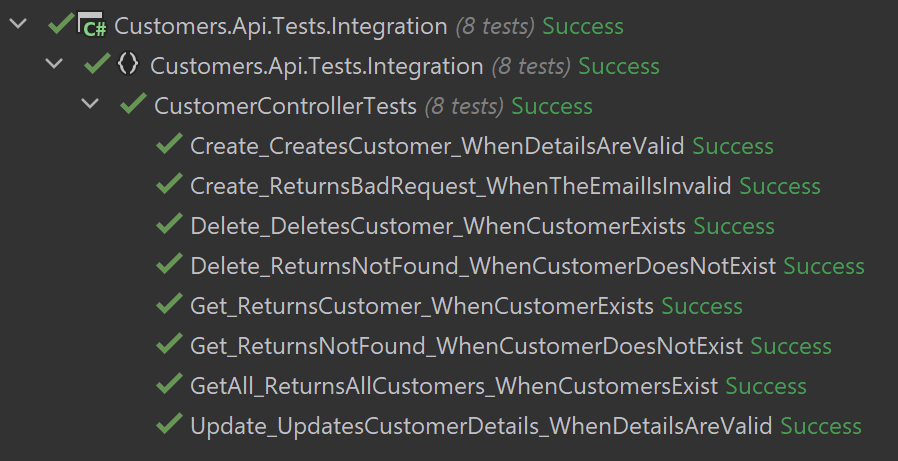Select the Update_UpdatesCustomerDetails_WhenDetailsAreValid test
The width and height of the screenshot is (898, 461).
point(481,426)
